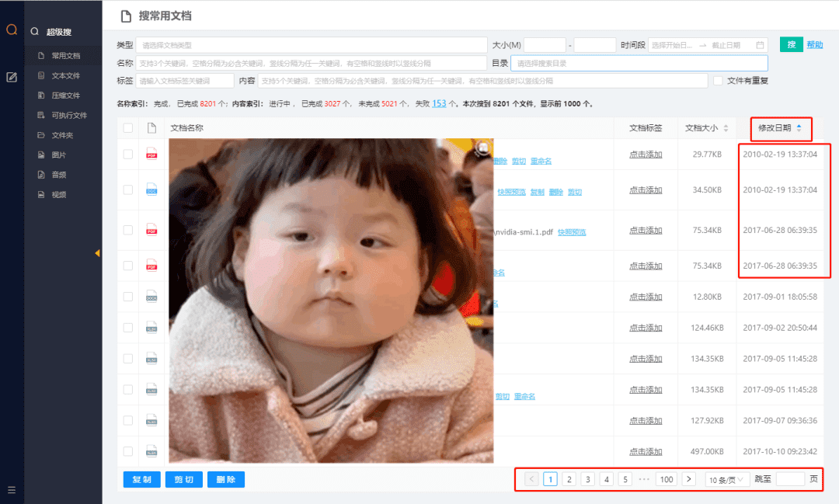Click 快照预览 next to nvidia-smi.1.pdf

pyautogui.click(x=572, y=232)
